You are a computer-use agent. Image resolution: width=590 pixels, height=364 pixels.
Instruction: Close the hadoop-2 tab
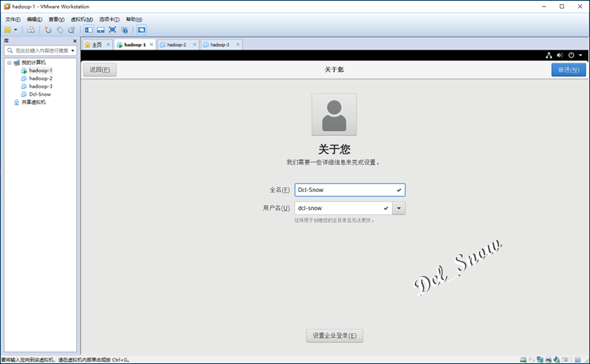point(194,45)
